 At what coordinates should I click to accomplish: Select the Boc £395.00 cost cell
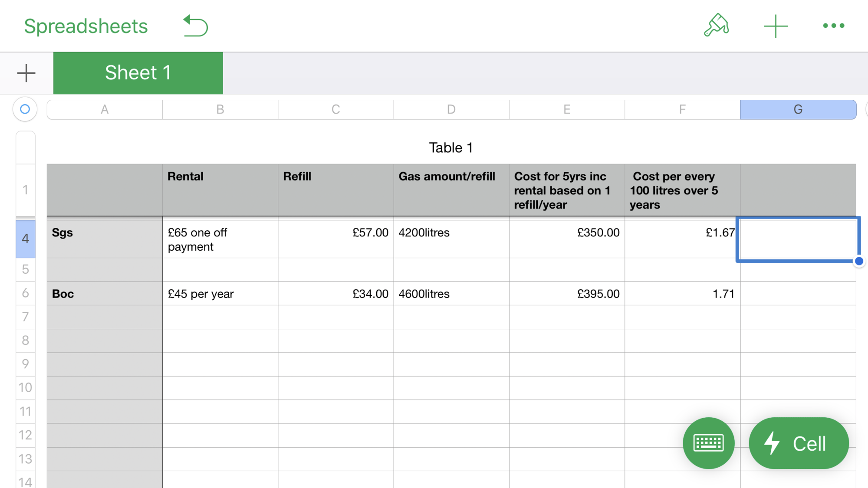(566, 294)
